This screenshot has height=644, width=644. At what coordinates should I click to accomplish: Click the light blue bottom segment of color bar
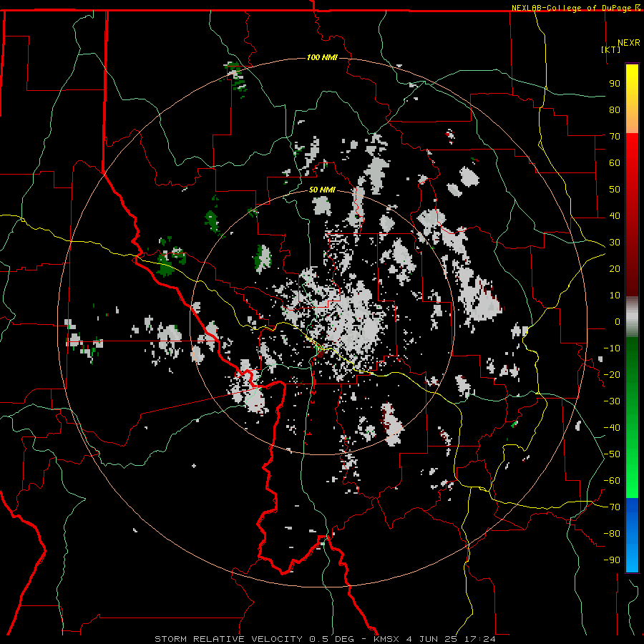click(x=632, y=559)
